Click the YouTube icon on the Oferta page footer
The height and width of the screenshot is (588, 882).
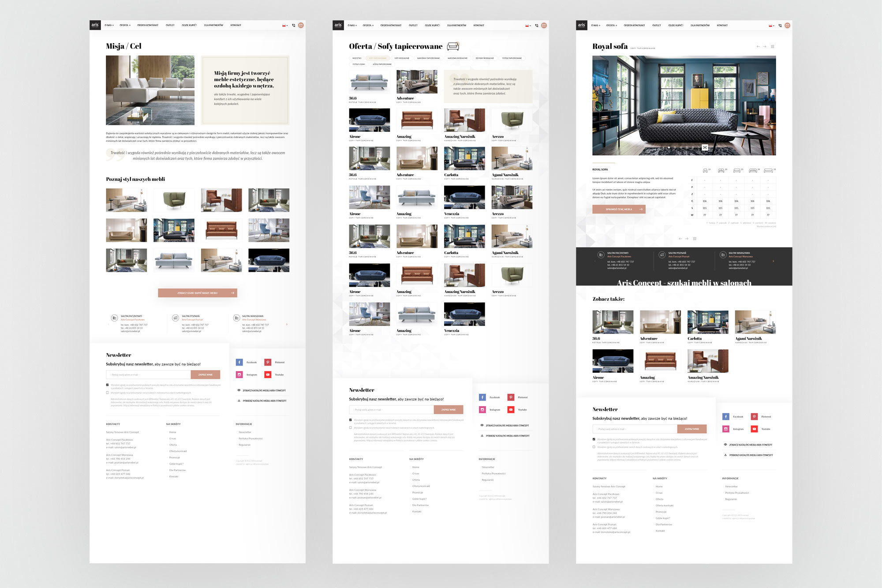[x=511, y=410]
